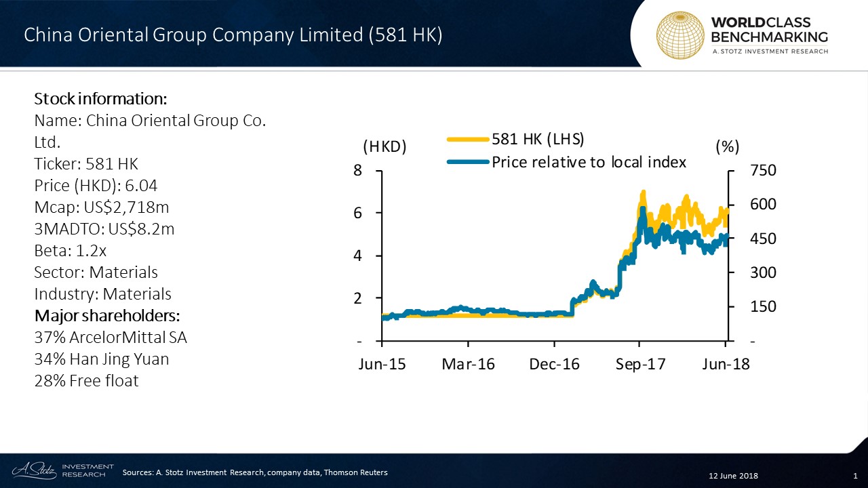Image resolution: width=868 pixels, height=488 pixels.
Task: Click the Mar-16 x-axis label
Action: tap(468, 364)
